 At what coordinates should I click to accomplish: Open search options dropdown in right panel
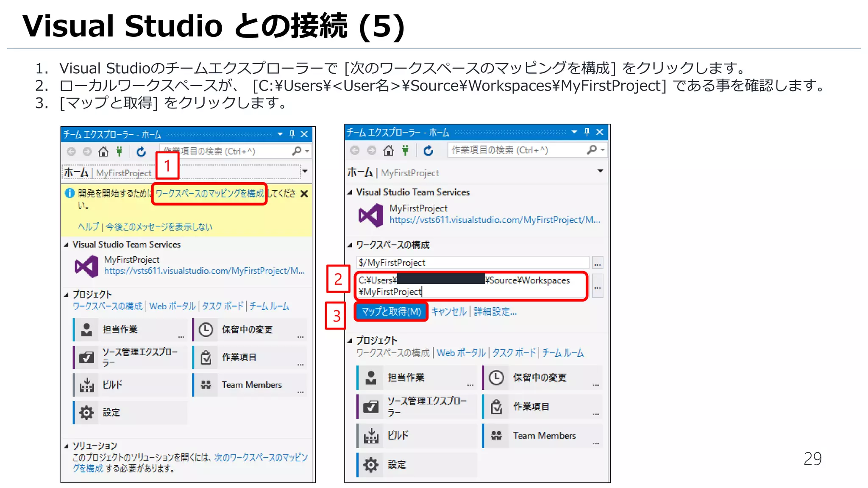pos(602,150)
